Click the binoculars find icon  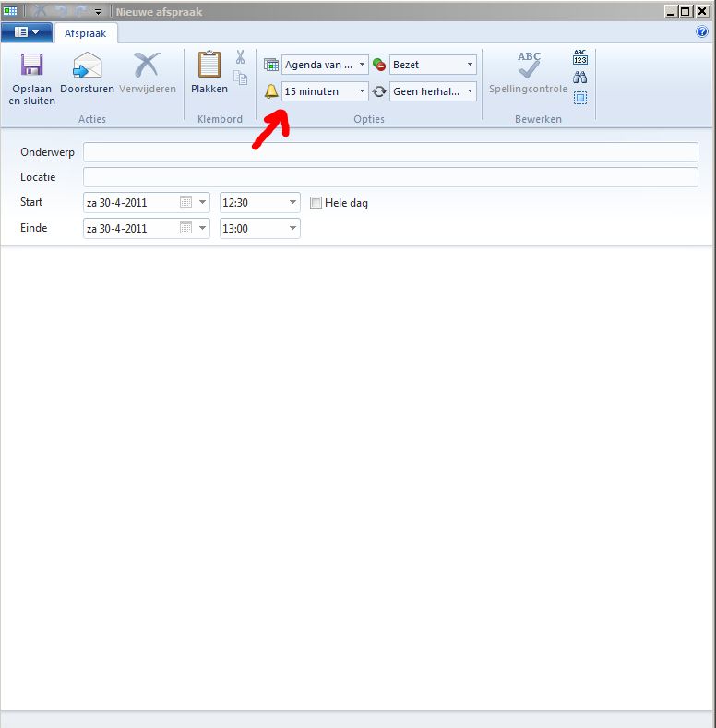[x=579, y=78]
